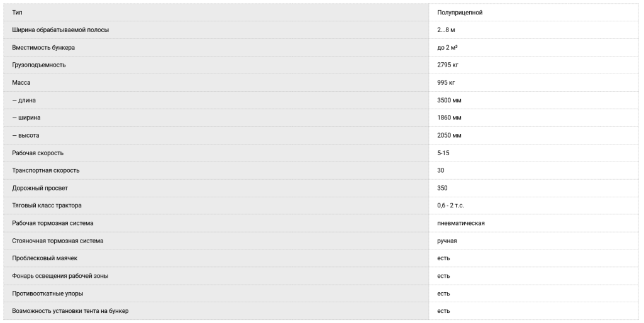Screen dimensions: 644x323
Task: Click the 'Масса' row label
Action: pos(21,83)
